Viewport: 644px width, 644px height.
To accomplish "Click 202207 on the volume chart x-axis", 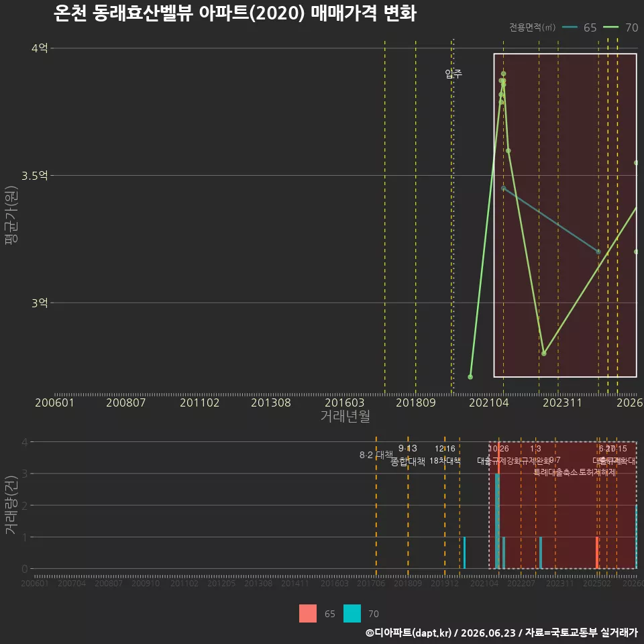I will click(x=521, y=583).
